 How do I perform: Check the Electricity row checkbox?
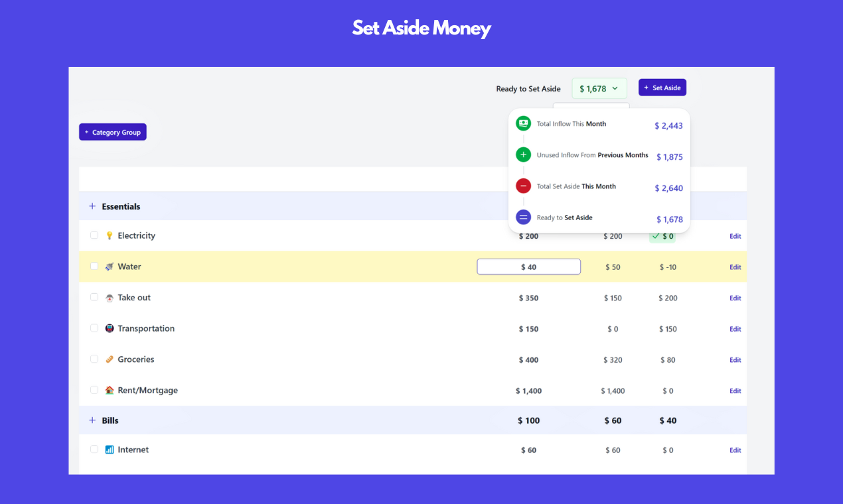pos(94,235)
